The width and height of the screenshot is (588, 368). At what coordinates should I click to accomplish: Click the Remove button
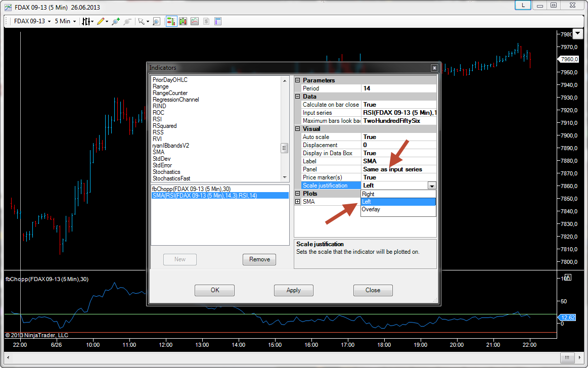coord(259,259)
